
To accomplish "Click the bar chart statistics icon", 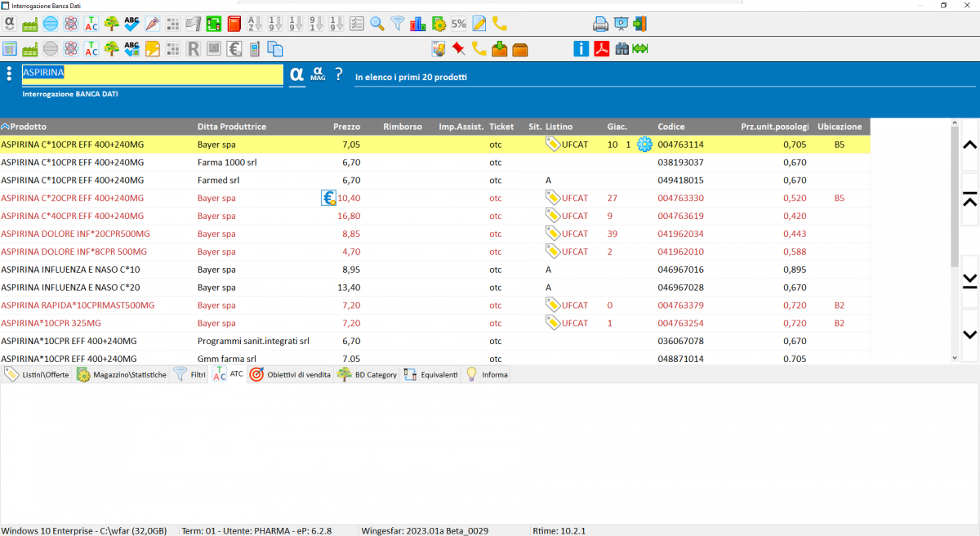I will click(417, 24).
